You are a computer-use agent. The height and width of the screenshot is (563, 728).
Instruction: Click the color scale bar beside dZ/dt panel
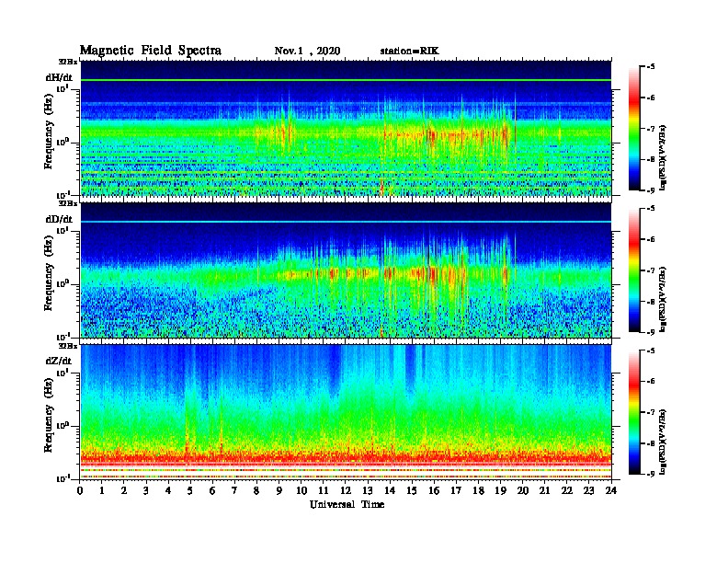click(634, 412)
